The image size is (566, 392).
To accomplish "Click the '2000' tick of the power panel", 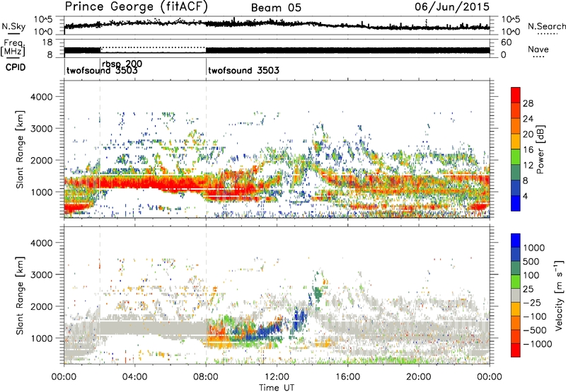I will (41, 160).
